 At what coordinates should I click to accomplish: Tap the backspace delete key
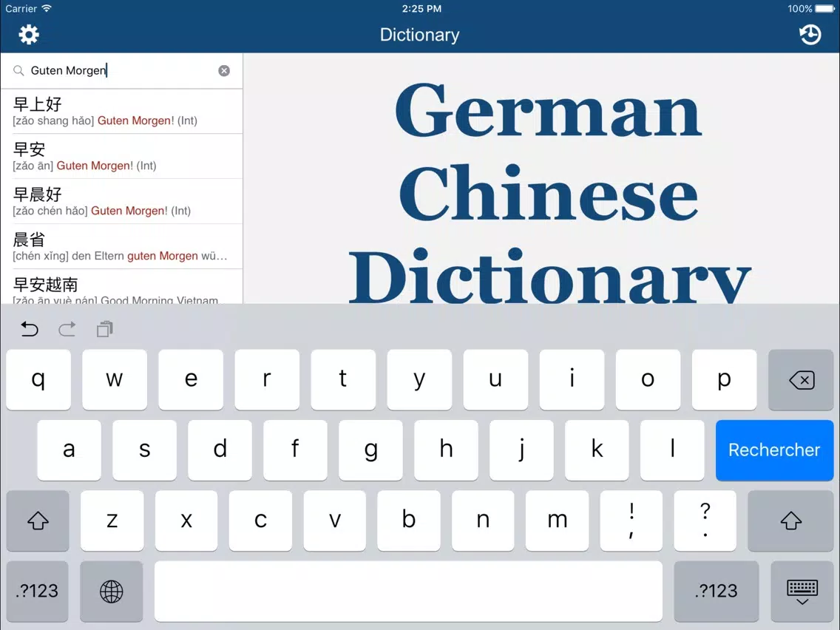[801, 380]
